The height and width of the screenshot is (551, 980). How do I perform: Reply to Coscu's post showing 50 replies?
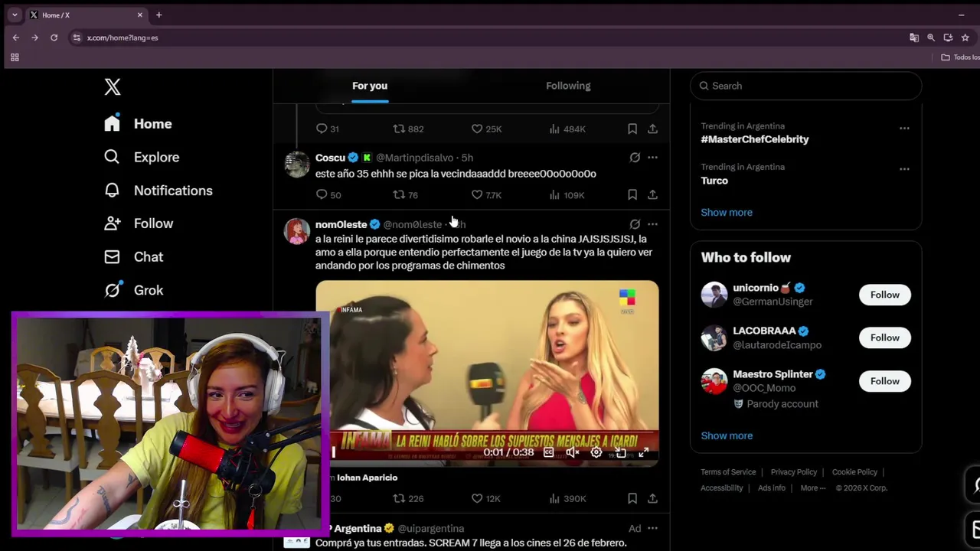pos(328,195)
